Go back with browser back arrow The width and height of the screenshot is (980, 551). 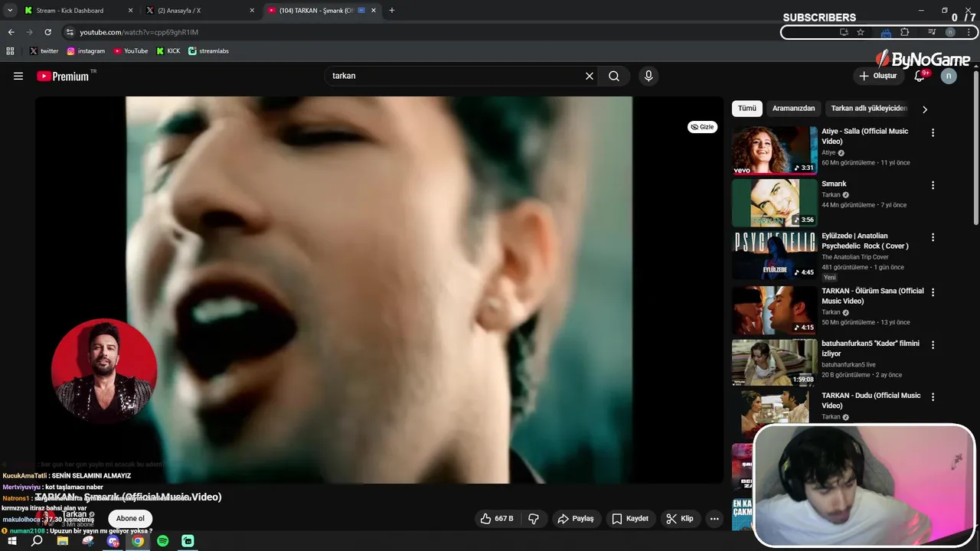[11, 32]
